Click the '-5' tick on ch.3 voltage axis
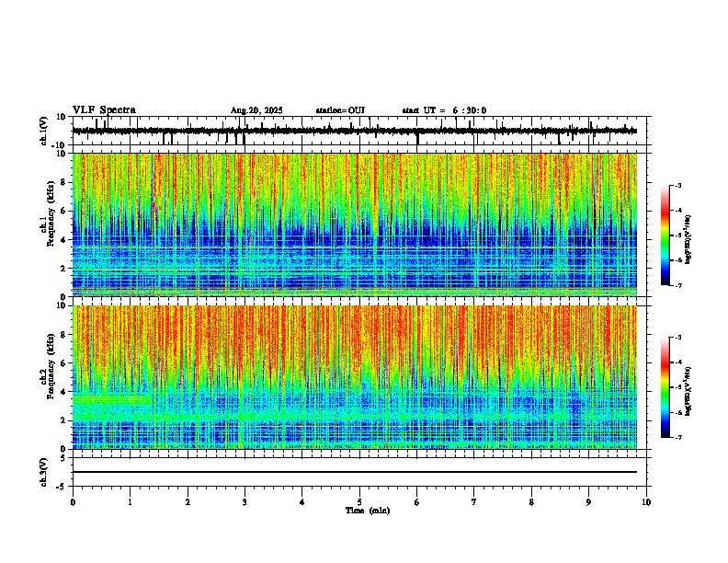 coord(62,487)
